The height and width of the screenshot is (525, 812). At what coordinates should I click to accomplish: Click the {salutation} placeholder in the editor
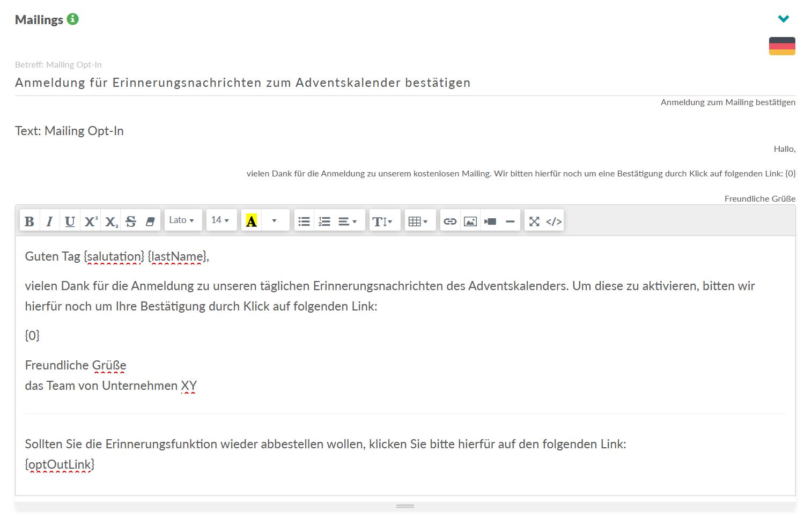(114, 256)
